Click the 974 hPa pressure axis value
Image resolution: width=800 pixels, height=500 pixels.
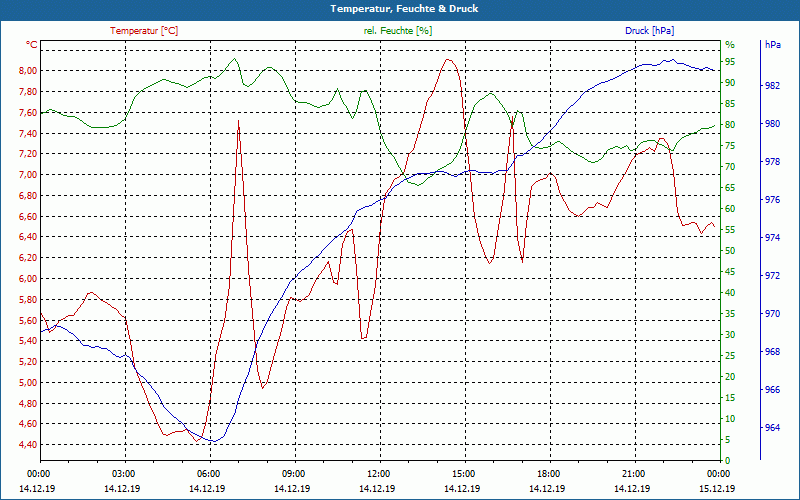pos(773,238)
